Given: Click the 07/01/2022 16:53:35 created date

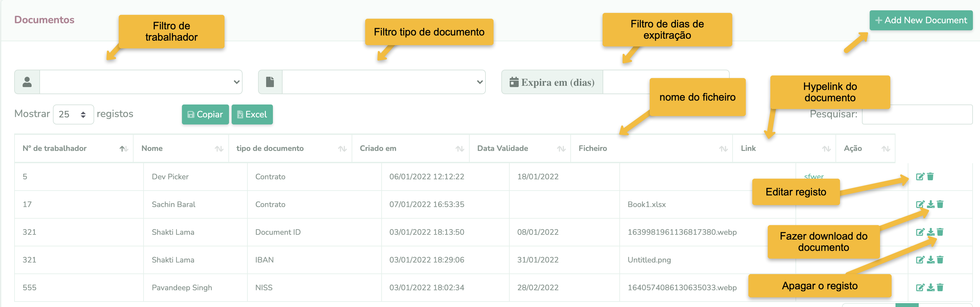Looking at the screenshot, I should [427, 204].
